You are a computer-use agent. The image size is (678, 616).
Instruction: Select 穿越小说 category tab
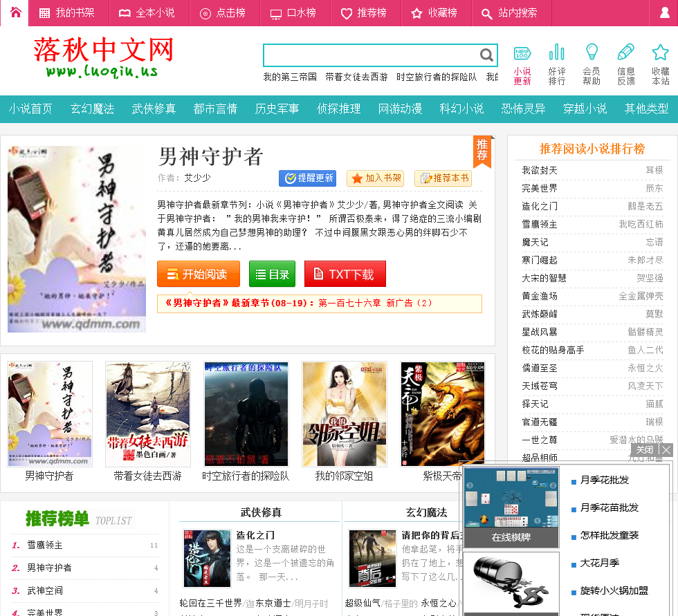(x=585, y=109)
